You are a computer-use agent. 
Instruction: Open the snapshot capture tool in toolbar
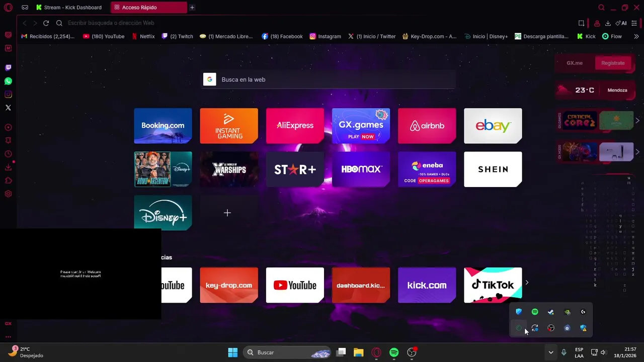point(581,23)
